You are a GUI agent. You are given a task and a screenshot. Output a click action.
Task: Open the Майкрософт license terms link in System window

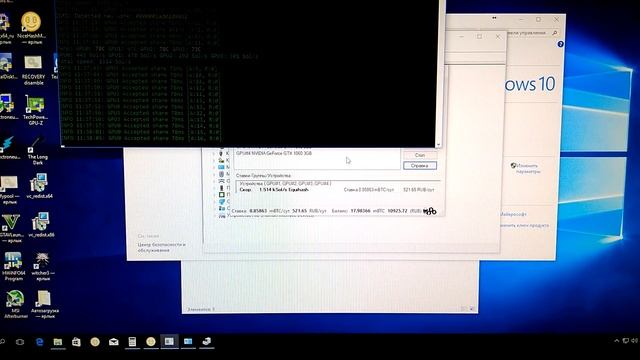[x=513, y=214]
